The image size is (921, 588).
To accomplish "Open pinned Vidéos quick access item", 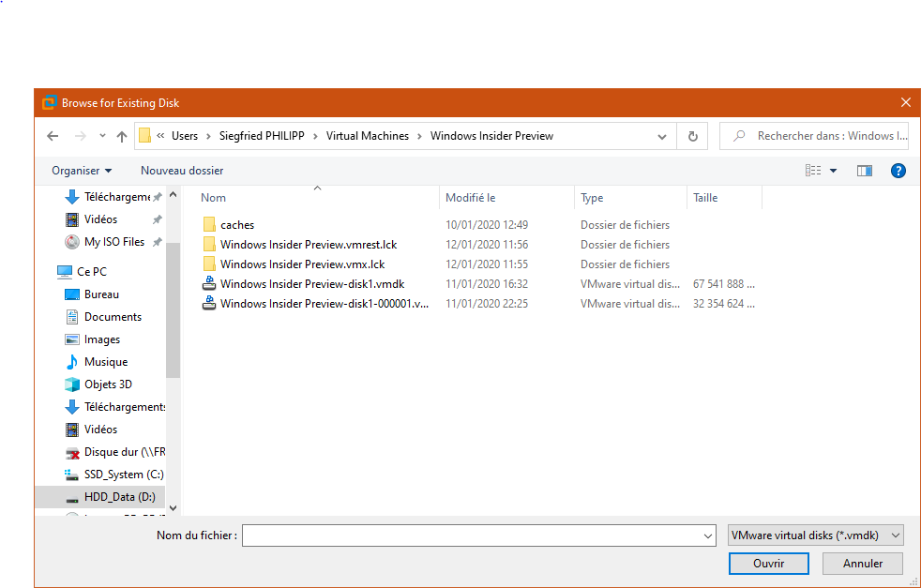I will [100, 219].
